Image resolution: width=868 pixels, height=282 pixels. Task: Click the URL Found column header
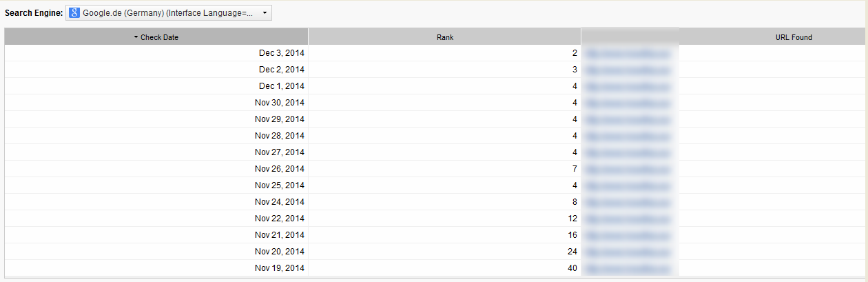(794, 37)
